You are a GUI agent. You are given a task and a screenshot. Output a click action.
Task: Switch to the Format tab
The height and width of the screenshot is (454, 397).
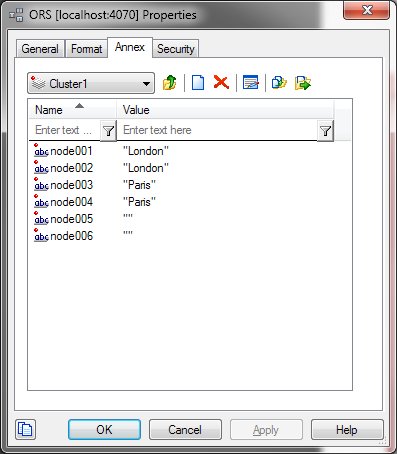tap(86, 49)
